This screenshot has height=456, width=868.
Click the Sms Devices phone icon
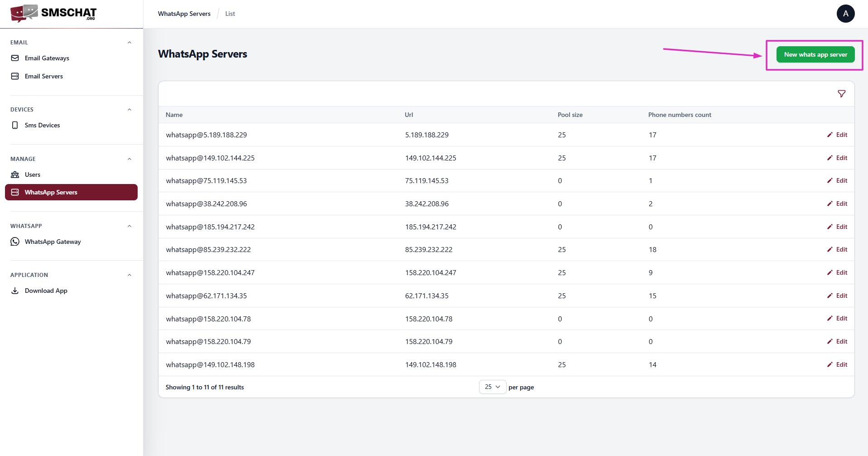coord(15,125)
